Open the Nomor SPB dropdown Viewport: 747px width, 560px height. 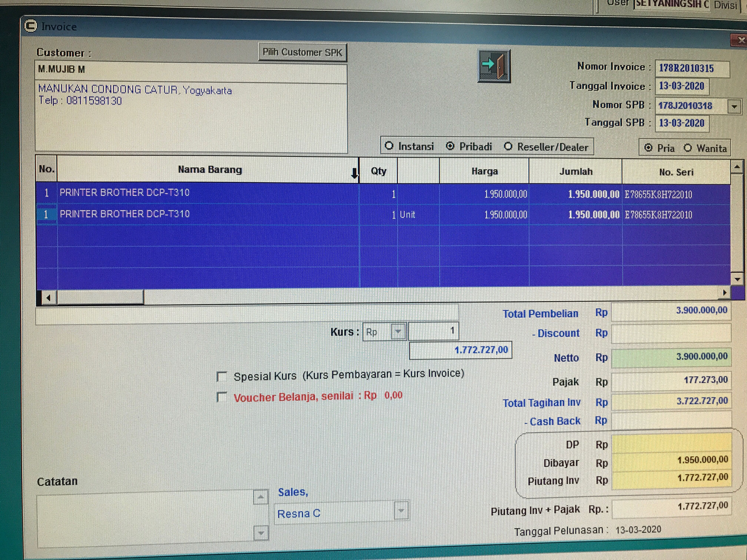click(734, 107)
